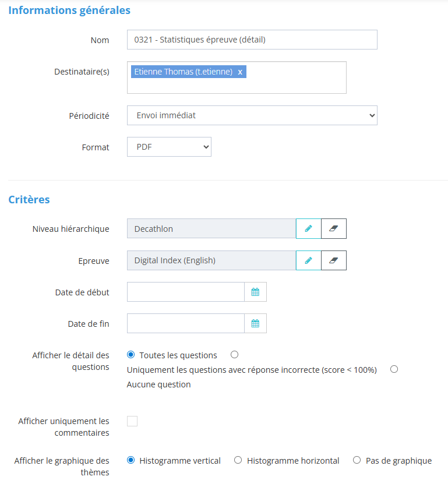448x480 pixels.
Task: Expand the Périodicité dropdown
Action: [252, 115]
